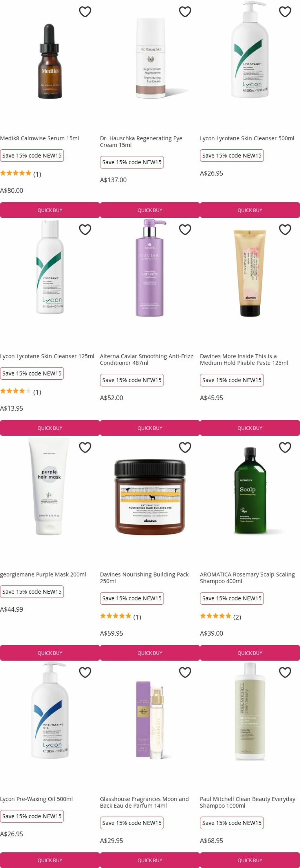The width and height of the screenshot is (300, 868).
Task: Favorite Glasshouse Moon and Back parfum
Action: coord(185,672)
